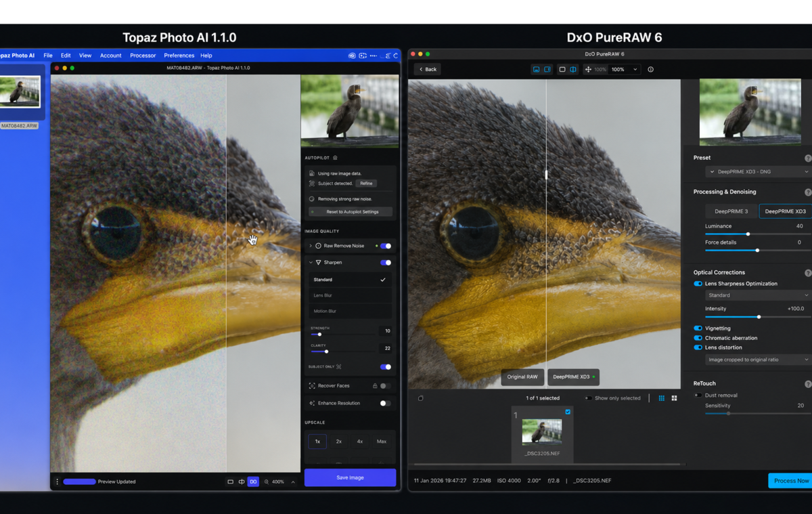Click the DxO info icon in toolbar
Image resolution: width=812 pixels, height=514 pixels.
[651, 69]
